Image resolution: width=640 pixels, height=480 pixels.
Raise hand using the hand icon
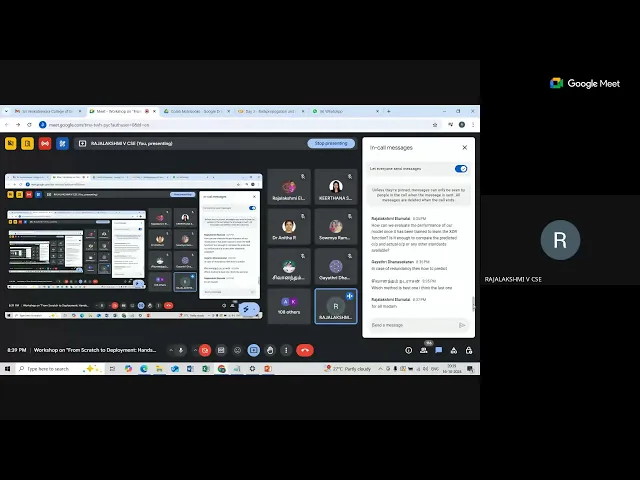[270, 350]
